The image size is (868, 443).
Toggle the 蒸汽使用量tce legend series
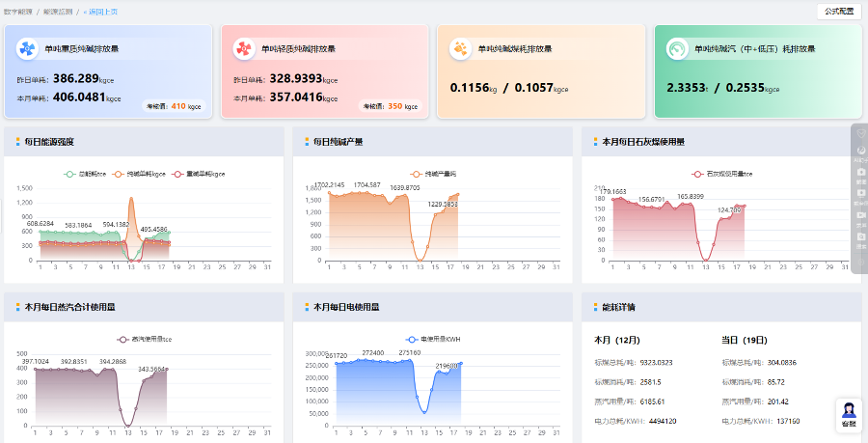click(x=145, y=340)
